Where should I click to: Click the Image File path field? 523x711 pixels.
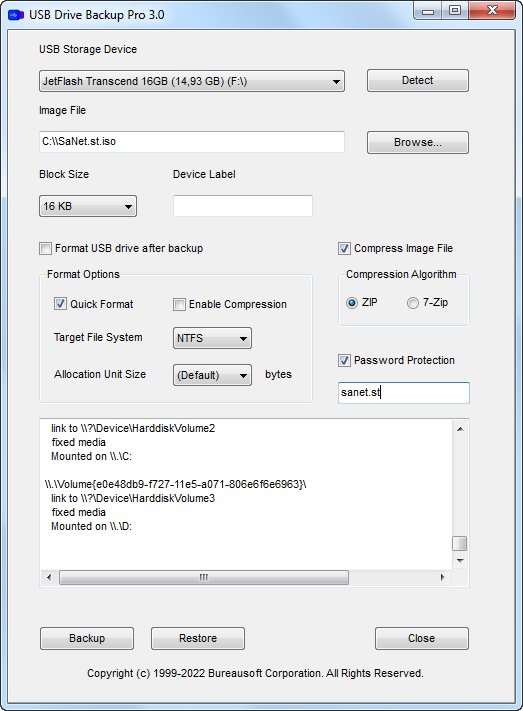point(191,141)
